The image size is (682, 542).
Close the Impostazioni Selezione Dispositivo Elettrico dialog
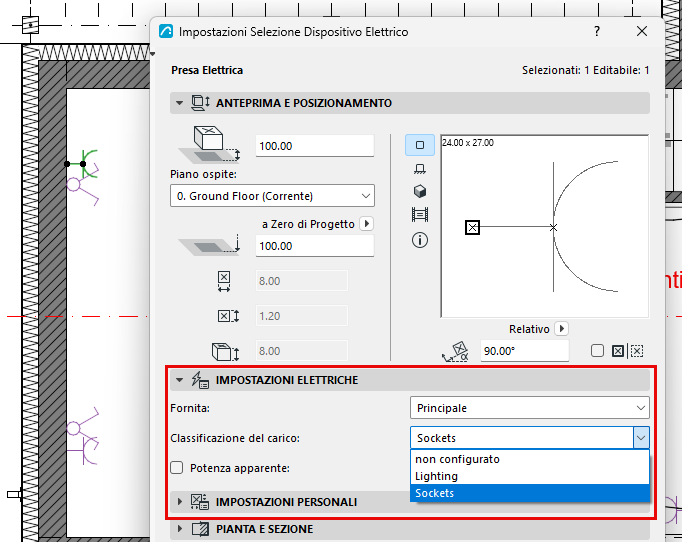point(642,31)
